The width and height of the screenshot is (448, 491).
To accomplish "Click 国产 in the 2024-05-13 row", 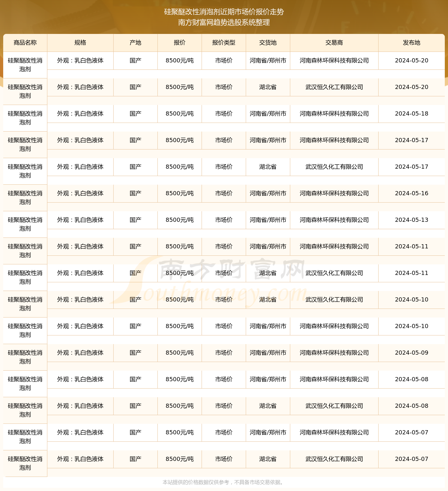I will [x=135, y=220].
